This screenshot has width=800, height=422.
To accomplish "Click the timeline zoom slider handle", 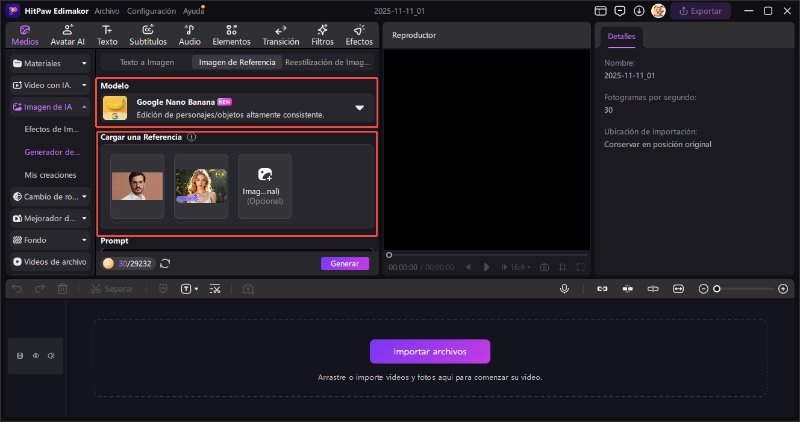I will [x=717, y=289].
